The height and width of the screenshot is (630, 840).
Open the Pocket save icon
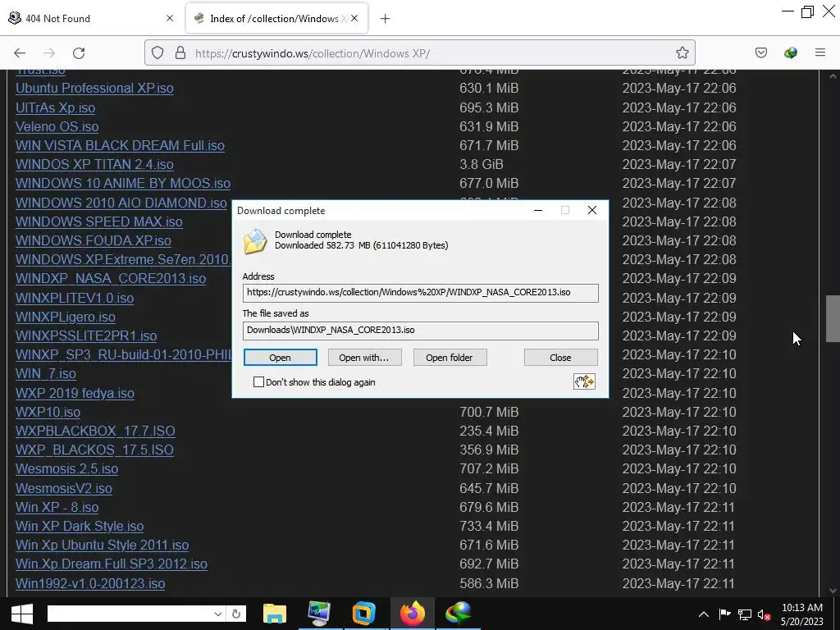tap(760, 52)
